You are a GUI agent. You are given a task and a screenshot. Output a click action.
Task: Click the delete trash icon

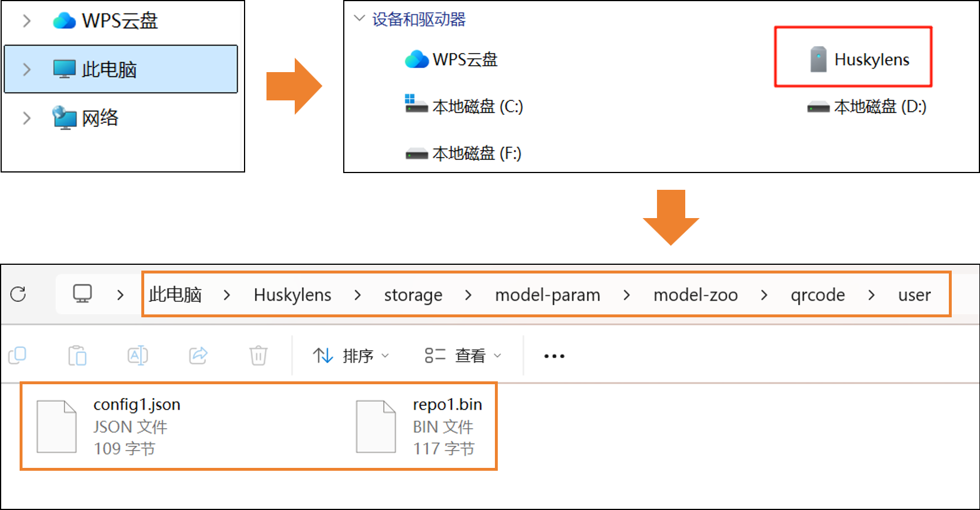(x=258, y=355)
